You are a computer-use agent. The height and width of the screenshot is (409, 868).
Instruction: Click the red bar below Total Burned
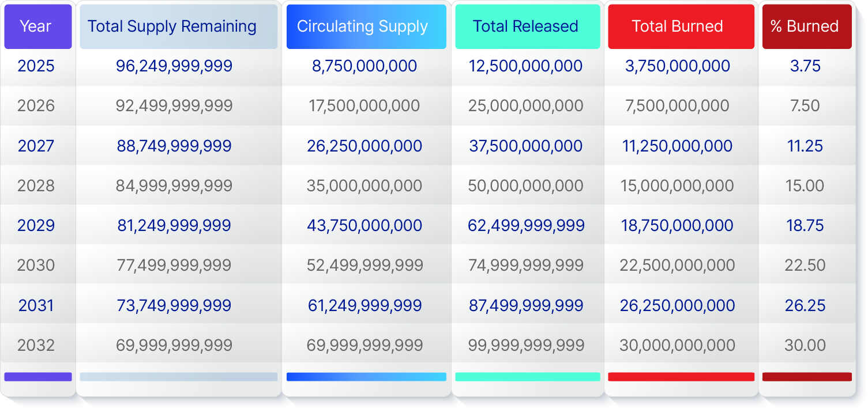[681, 377]
